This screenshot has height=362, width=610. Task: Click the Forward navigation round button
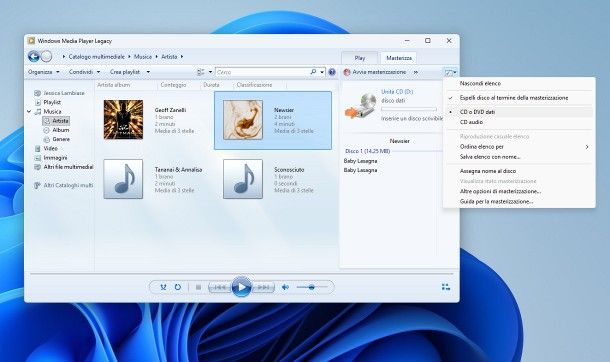tap(47, 57)
